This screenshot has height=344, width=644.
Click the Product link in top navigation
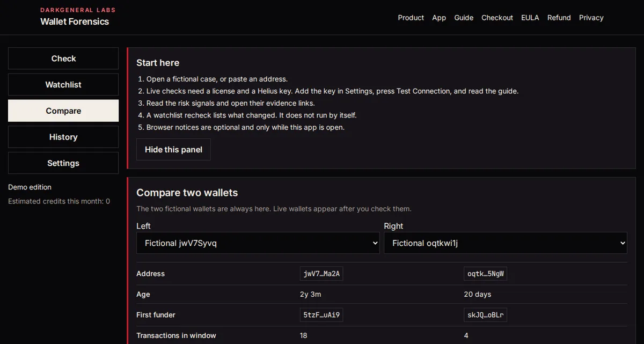coord(411,18)
